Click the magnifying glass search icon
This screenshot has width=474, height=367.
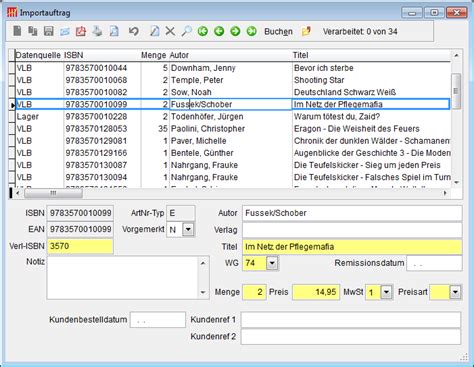[187, 31]
